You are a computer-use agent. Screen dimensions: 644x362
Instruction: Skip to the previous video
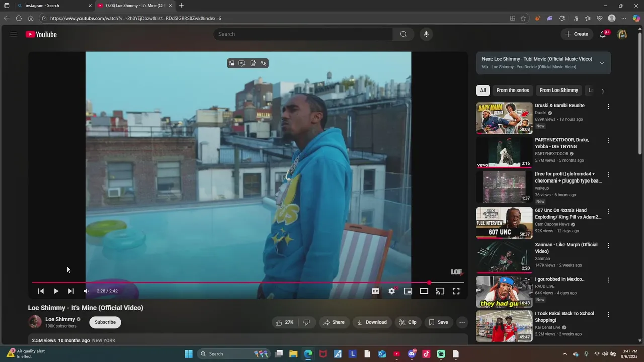click(x=41, y=291)
